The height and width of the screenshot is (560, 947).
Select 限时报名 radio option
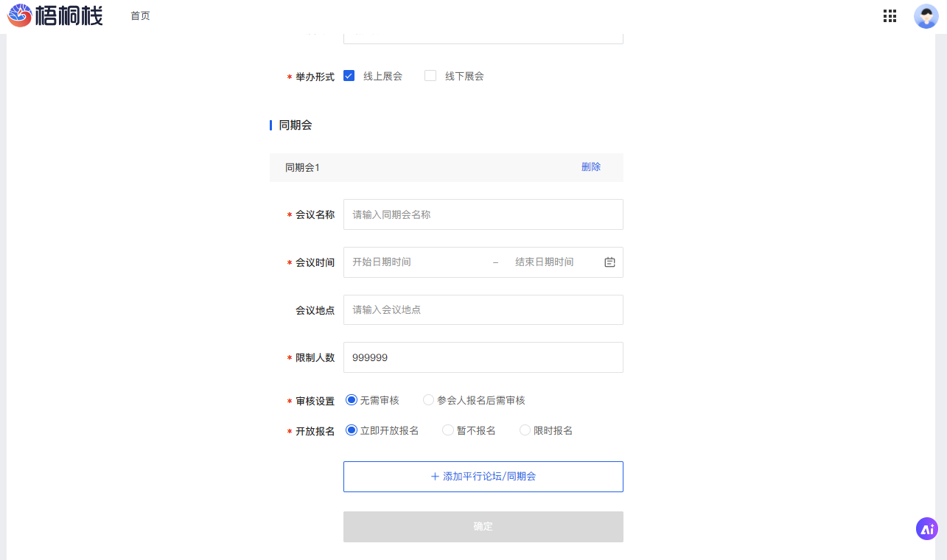click(525, 430)
